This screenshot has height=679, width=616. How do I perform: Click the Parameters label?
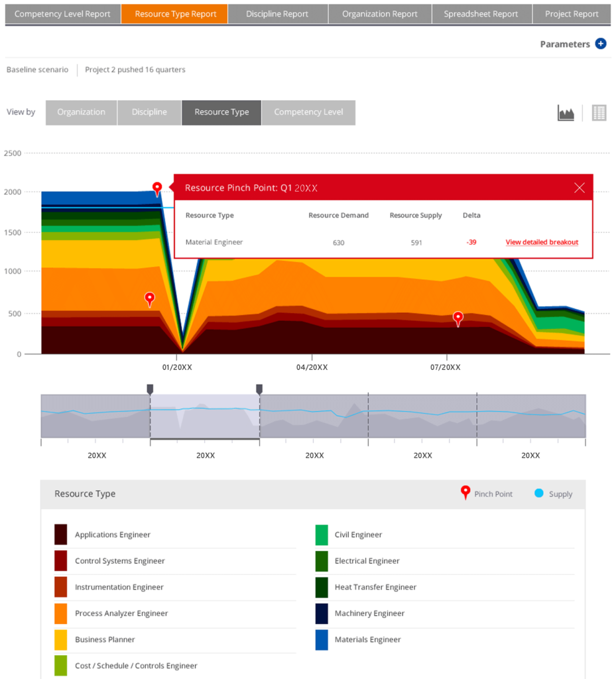565,44
